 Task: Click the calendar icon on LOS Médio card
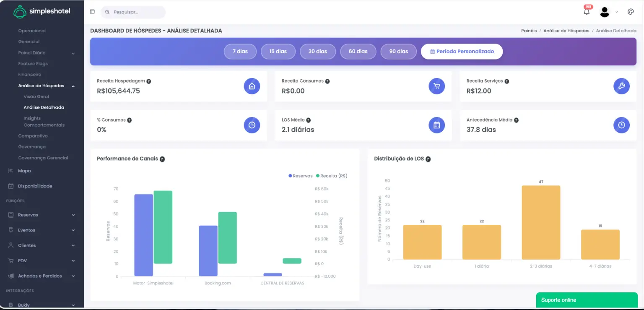(436, 125)
